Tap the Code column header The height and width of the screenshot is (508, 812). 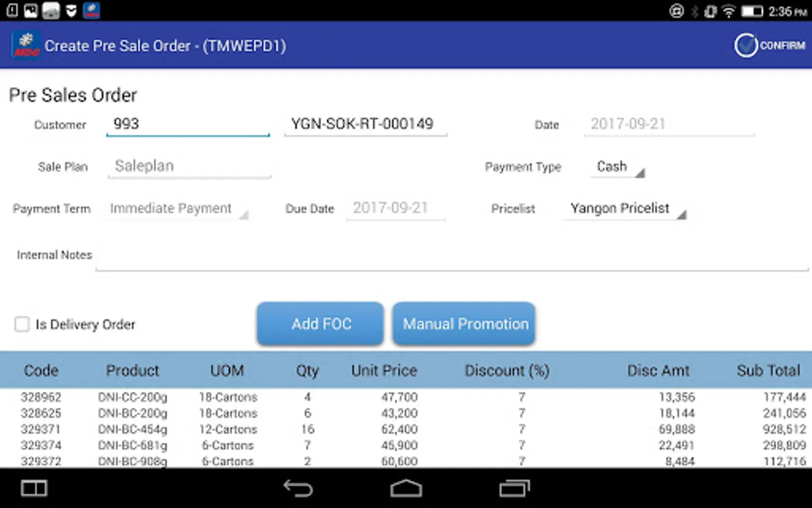pyautogui.click(x=41, y=370)
